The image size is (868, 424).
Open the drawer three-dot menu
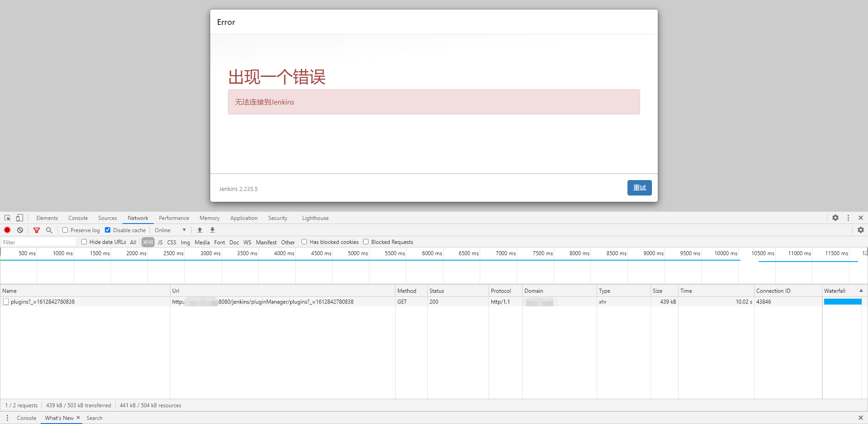7,418
